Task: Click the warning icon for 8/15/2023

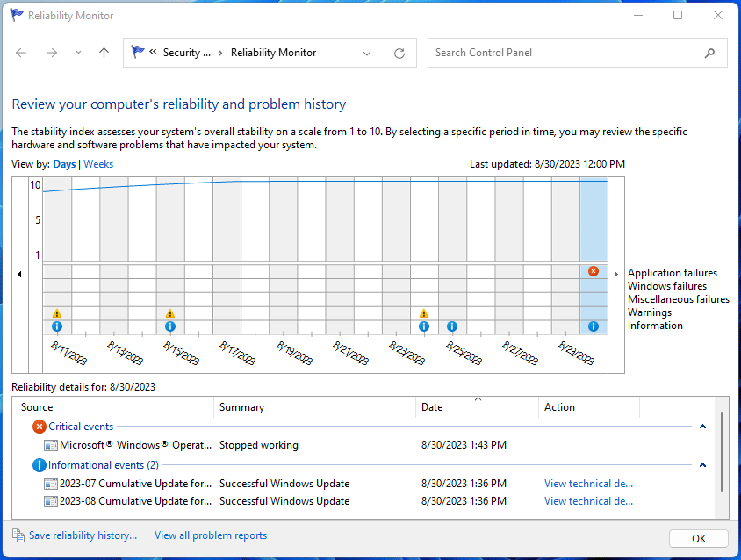Action: pyautogui.click(x=170, y=313)
